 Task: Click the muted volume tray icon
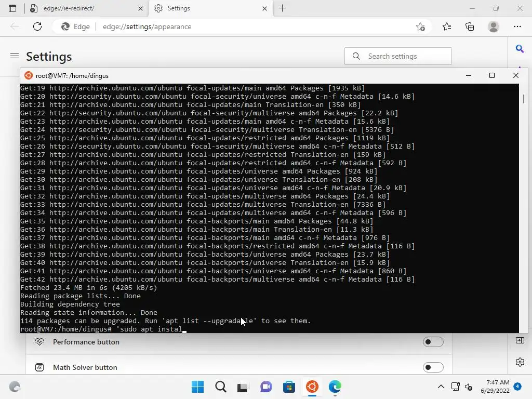[469, 387]
